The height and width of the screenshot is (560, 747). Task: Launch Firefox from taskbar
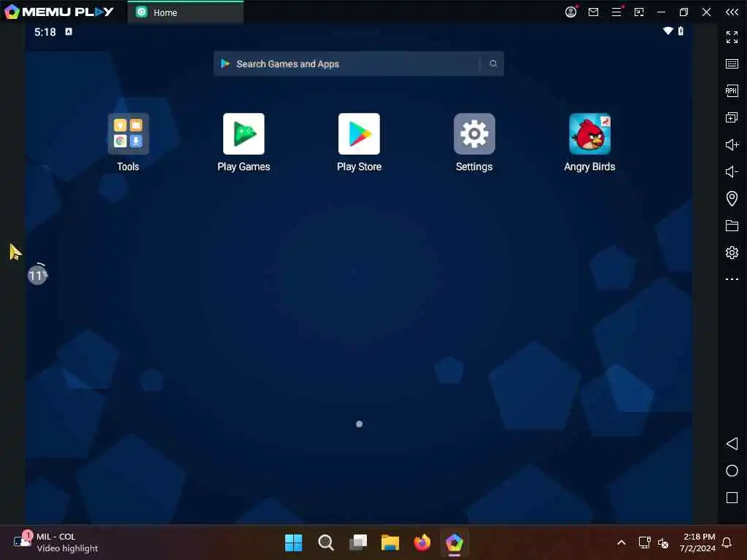click(x=422, y=542)
